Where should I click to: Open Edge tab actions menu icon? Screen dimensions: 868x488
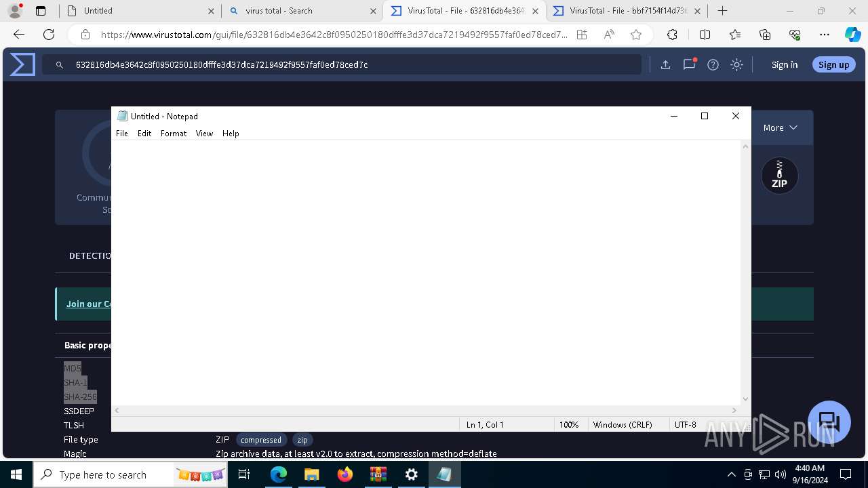[x=41, y=11]
